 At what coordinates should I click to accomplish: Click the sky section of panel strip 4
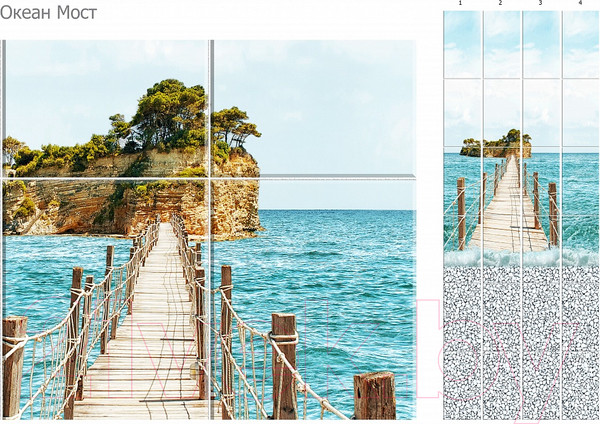pyautogui.click(x=581, y=78)
